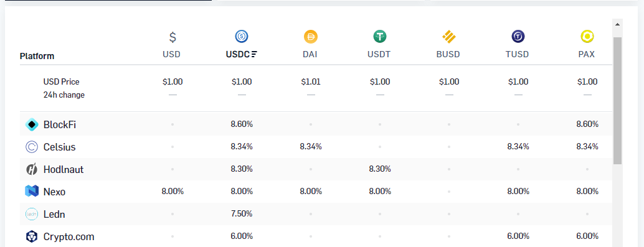Click the sort indicator next to USDC

[x=254, y=54]
